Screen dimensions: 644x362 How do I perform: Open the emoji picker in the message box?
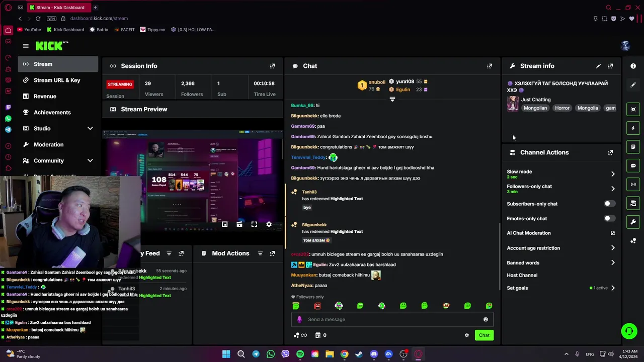(x=486, y=319)
